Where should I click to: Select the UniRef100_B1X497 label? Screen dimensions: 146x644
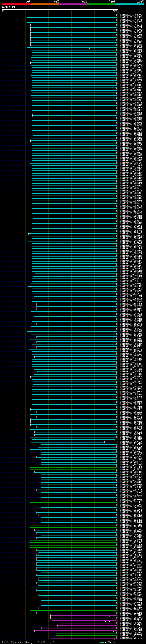131,608
